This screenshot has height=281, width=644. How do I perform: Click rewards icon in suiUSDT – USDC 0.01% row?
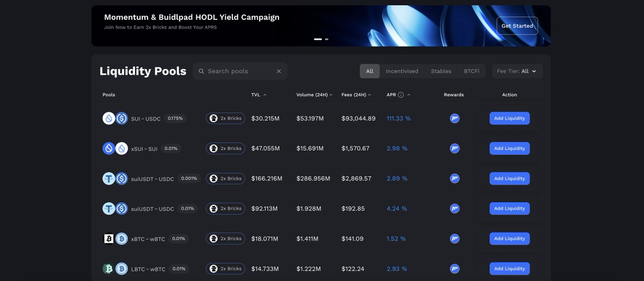coord(455,209)
